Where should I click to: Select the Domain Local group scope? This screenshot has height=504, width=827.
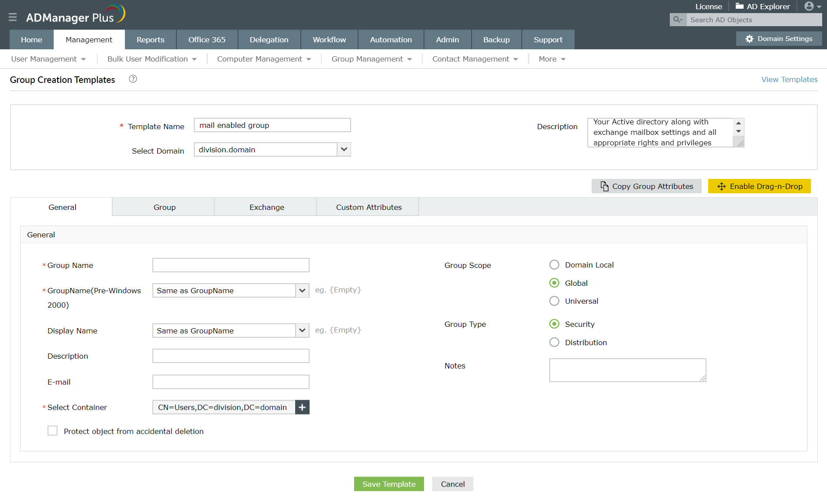[554, 265]
